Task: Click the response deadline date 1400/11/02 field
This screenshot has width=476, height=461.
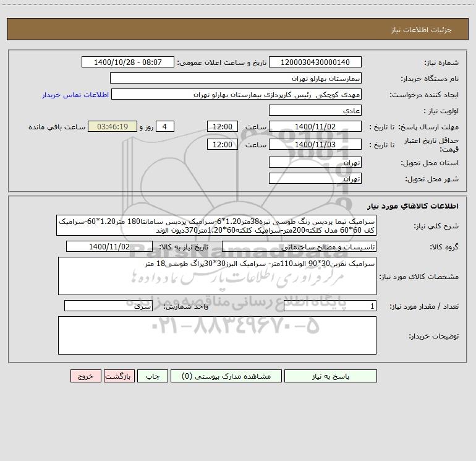Action: (315, 126)
